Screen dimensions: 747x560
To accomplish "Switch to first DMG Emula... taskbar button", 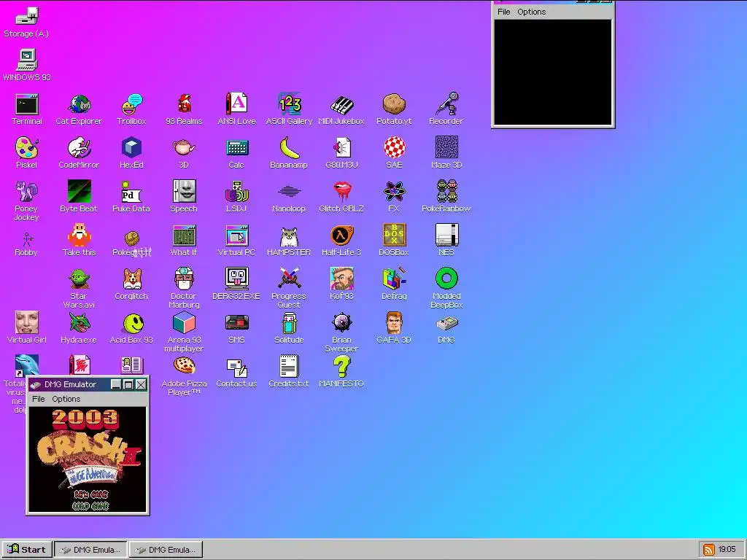I will click(x=90, y=550).
